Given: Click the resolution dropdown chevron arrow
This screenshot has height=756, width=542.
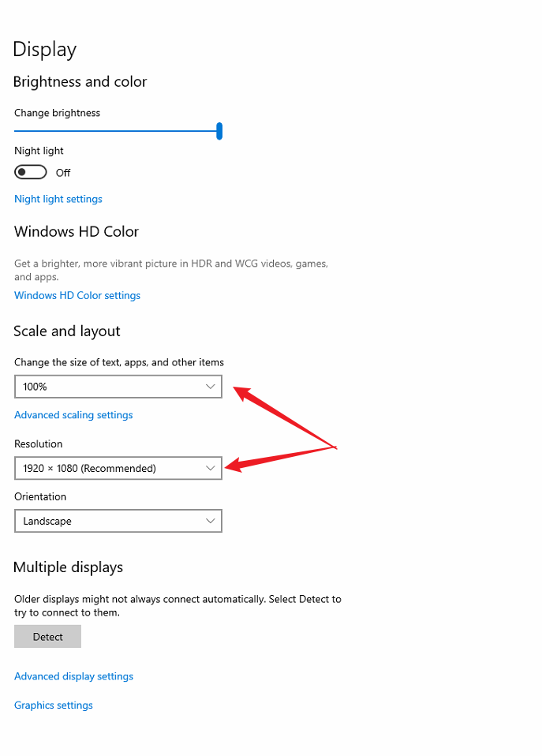Looking at the screenshot, I should point(210,468).
